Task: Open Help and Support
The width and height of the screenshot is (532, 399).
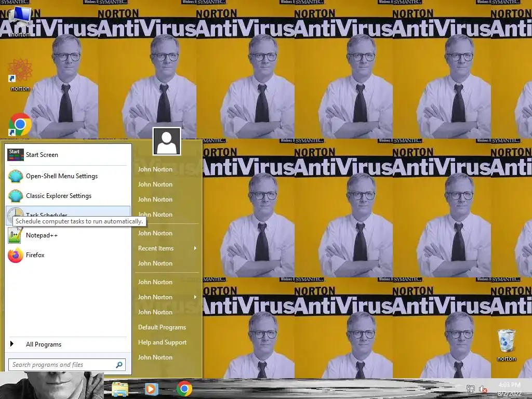Action: 167,342
